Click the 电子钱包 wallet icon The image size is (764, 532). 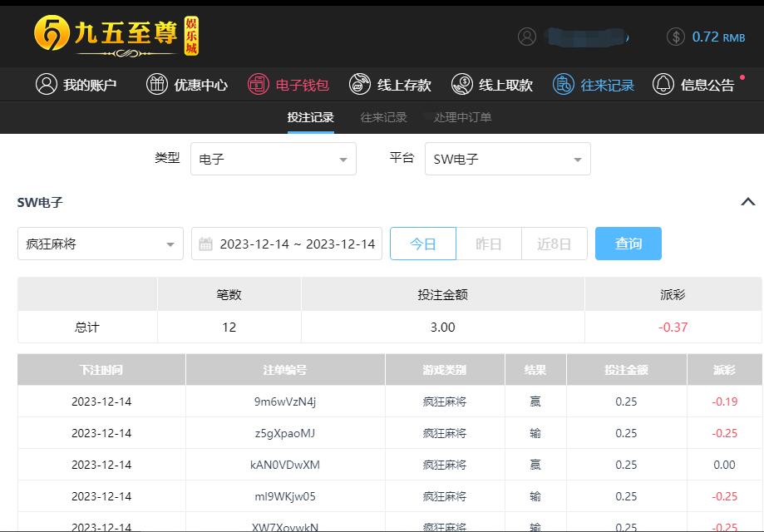(x=259, y=84)
